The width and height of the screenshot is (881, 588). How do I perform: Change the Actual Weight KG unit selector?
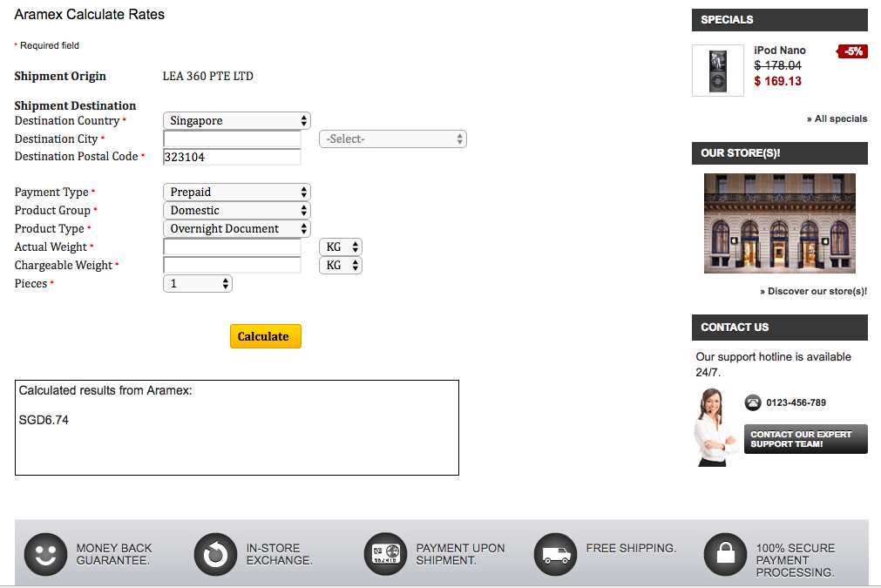(341, 247)
